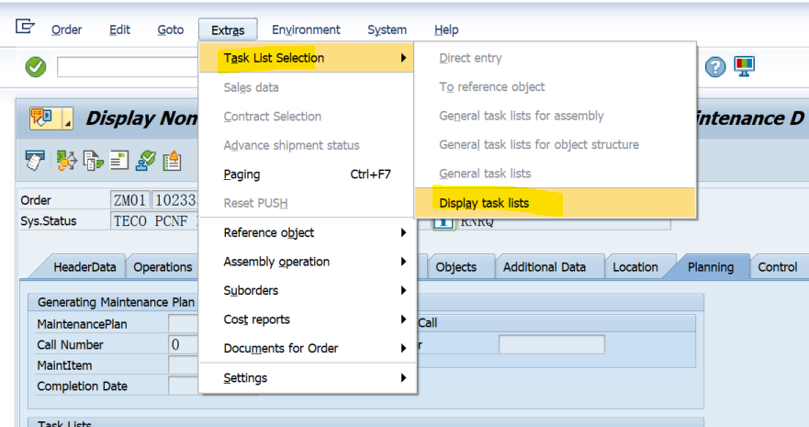The height and width of the screenshot is (427, 809).
Task: Choose Display task lists in submenu
Action: 555,203
